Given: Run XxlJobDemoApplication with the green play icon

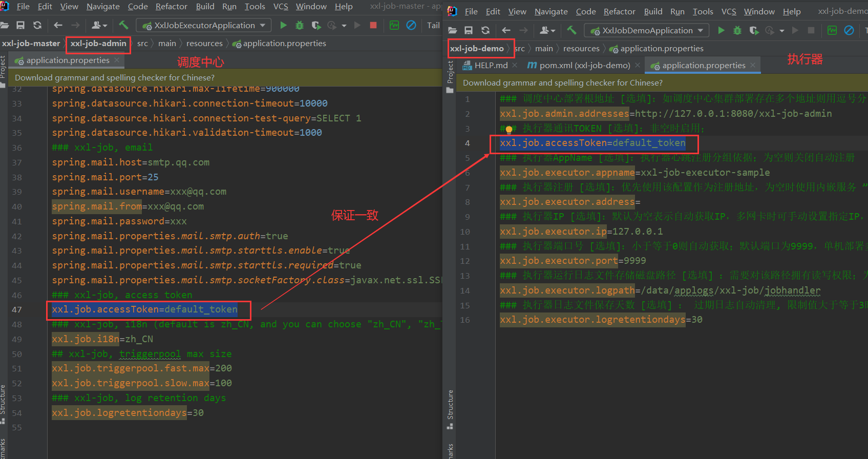Looking at the screenshot, I should [x=721, y=30].
